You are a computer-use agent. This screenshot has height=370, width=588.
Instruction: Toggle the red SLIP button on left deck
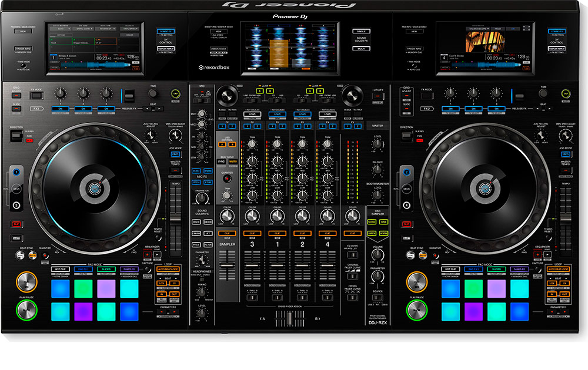(16, 224)
